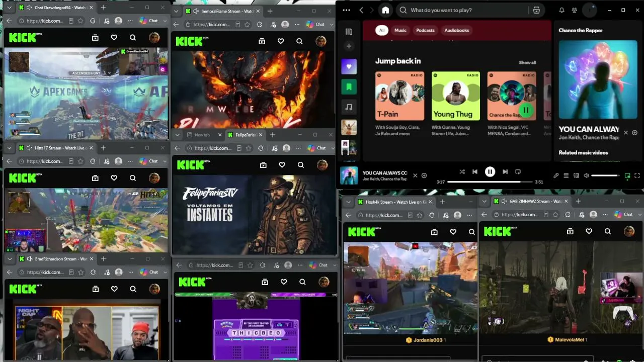Open the Spotify Browse icon beside search
644x362 pixels.
click(x=536, y=10)
